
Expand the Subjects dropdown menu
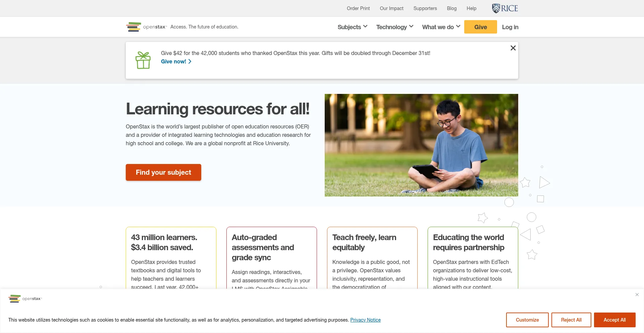tap(352, 27)
